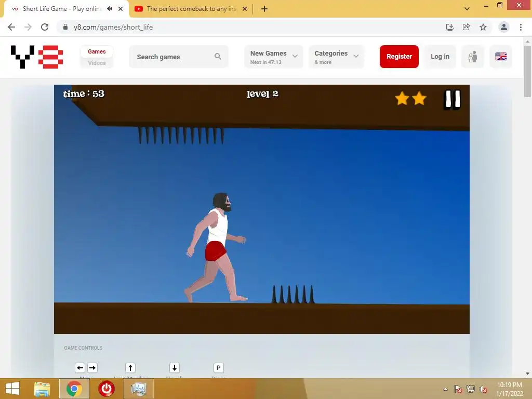This screenshot has height=399, width=532.
Task: View site information lock icon
Action: tap(65, 27)
